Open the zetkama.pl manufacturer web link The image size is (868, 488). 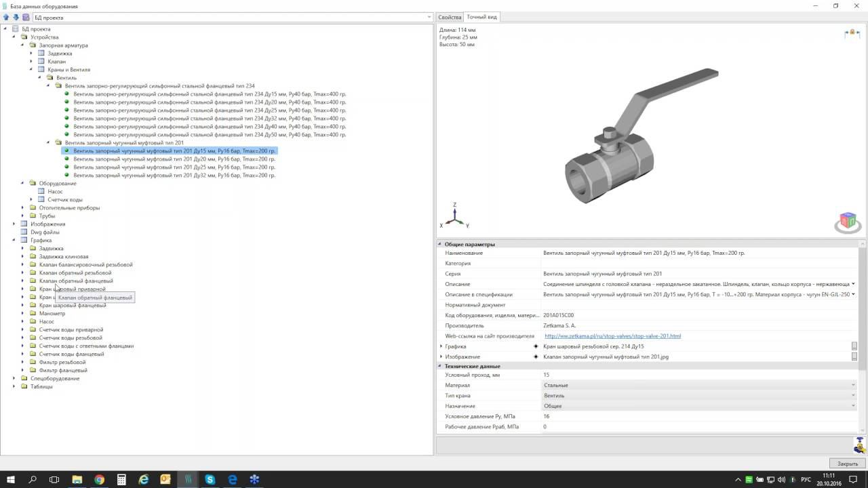[612, 336]
